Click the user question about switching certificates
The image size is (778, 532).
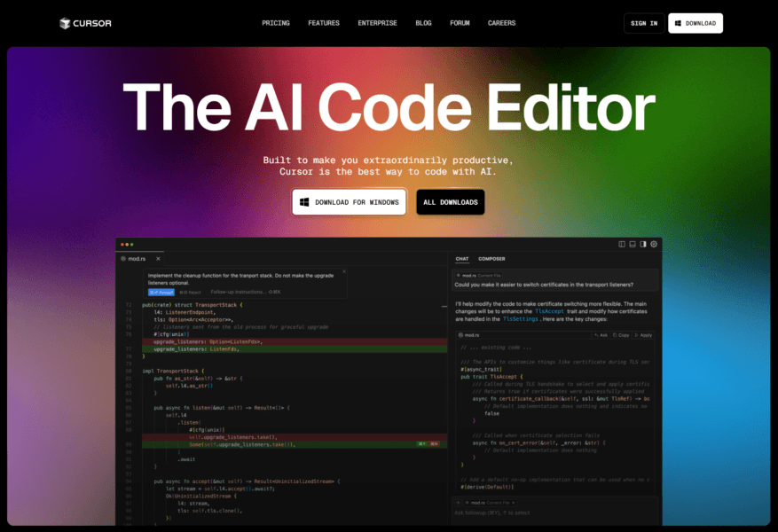tap(544, 285)
